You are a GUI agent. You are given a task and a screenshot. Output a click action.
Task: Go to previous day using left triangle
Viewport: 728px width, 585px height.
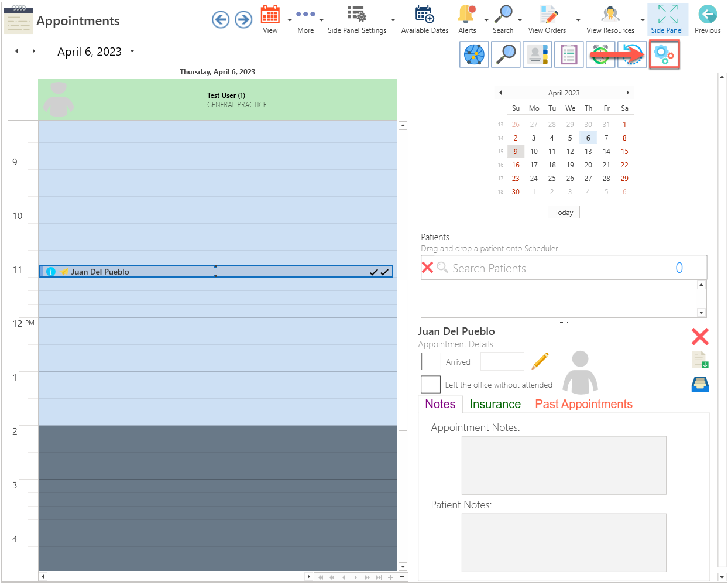click(16, 51)
